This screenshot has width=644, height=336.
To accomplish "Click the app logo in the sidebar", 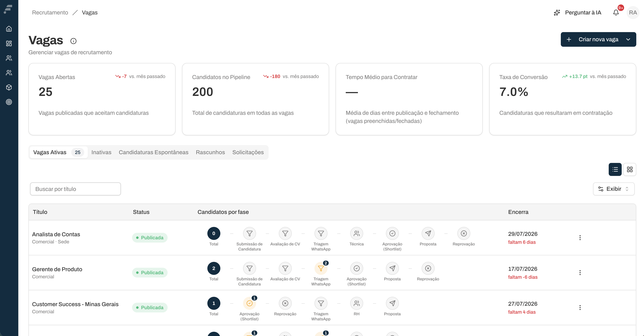I will coord(8,9).
